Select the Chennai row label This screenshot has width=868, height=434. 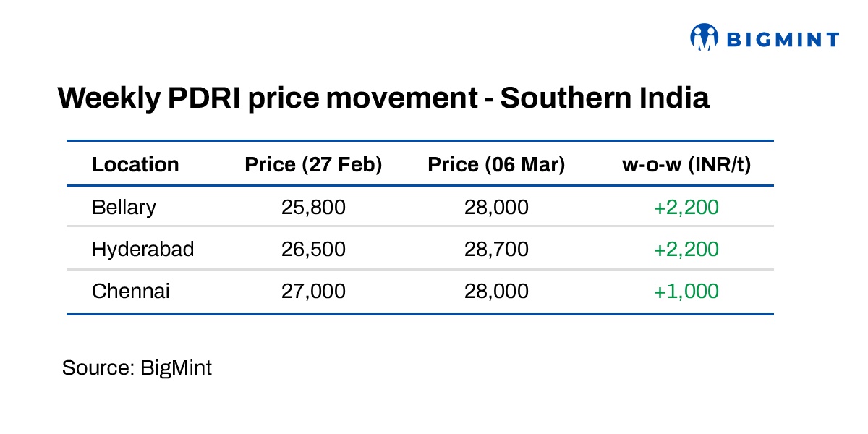point(131,292)
